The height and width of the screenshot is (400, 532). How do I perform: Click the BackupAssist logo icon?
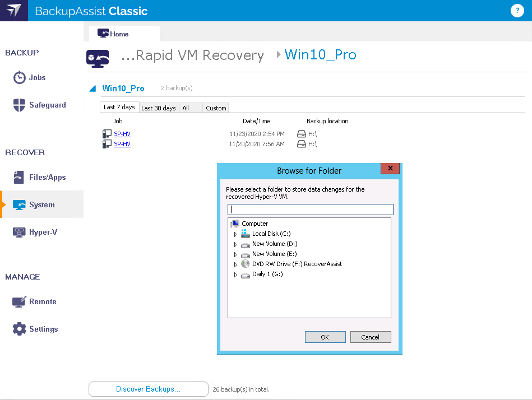(14, 11)
